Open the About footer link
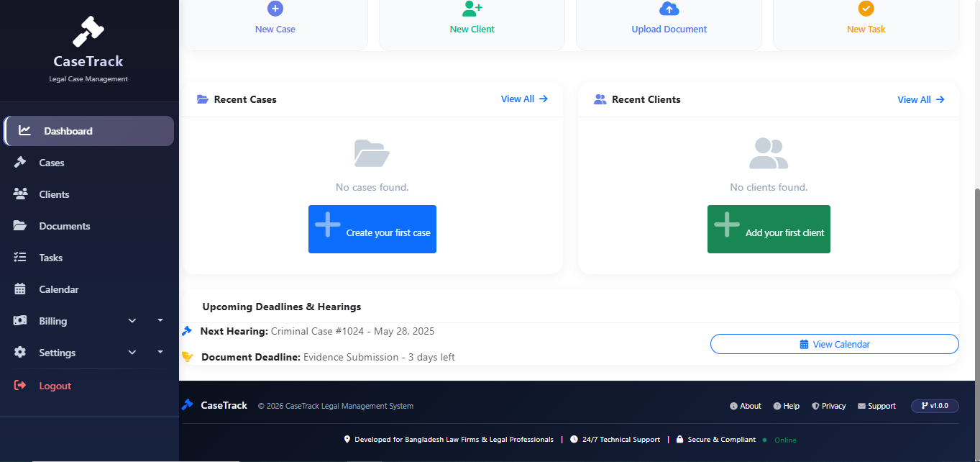The height and width of the screenshot is (462, 980). (x=746, y=406)
